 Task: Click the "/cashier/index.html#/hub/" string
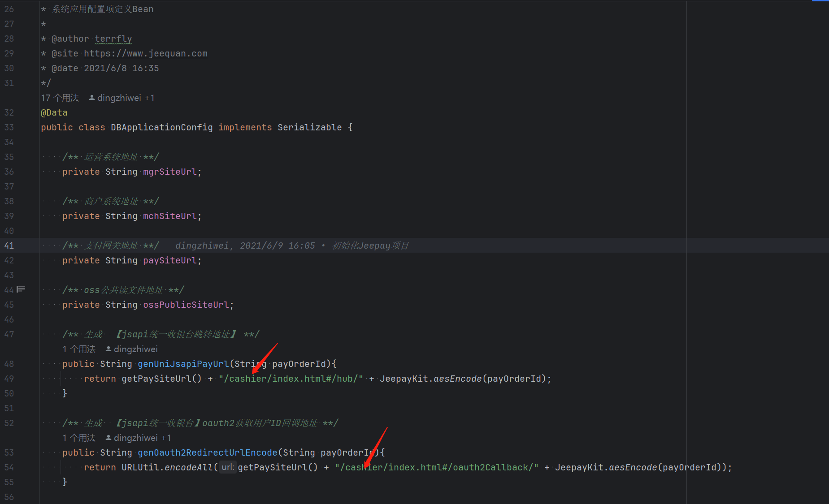[x=291, y=379]
